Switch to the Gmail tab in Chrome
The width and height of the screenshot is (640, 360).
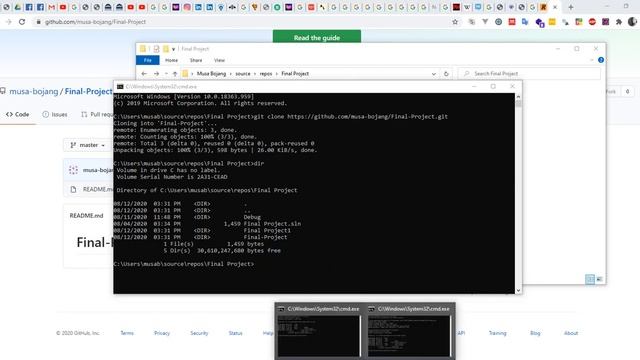click(51, 7)
